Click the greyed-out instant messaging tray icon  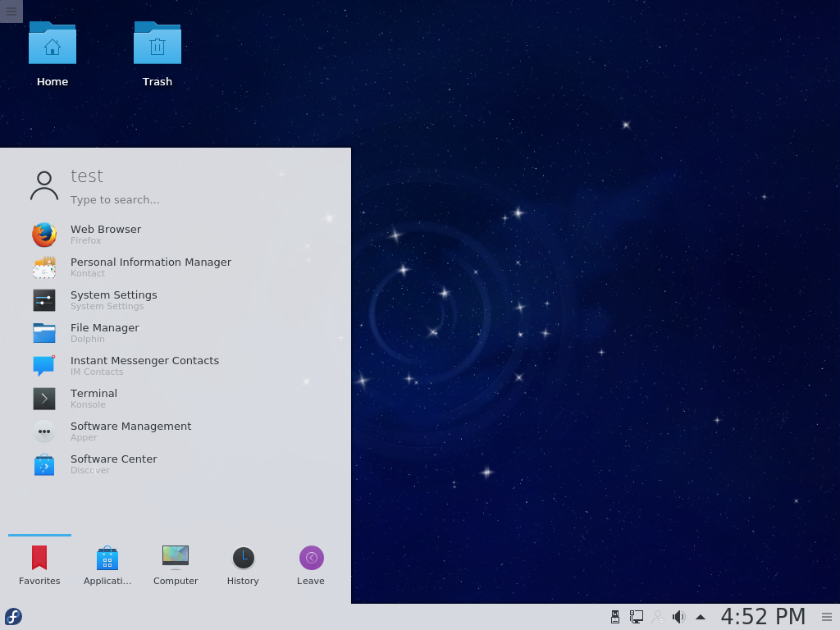coord(657,617)
